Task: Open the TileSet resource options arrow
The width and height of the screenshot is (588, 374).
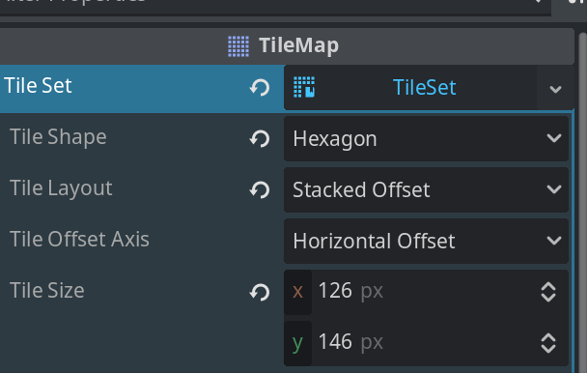Action: (555, 89)
